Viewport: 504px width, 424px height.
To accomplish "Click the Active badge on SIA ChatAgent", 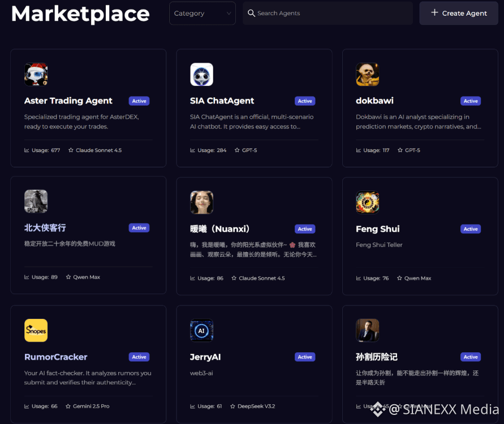I will click(x=305, y=101).
